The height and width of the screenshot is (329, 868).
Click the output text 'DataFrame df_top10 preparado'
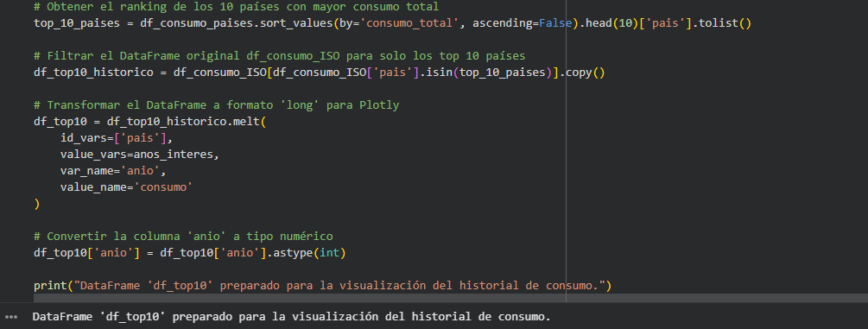click(292, 318)
